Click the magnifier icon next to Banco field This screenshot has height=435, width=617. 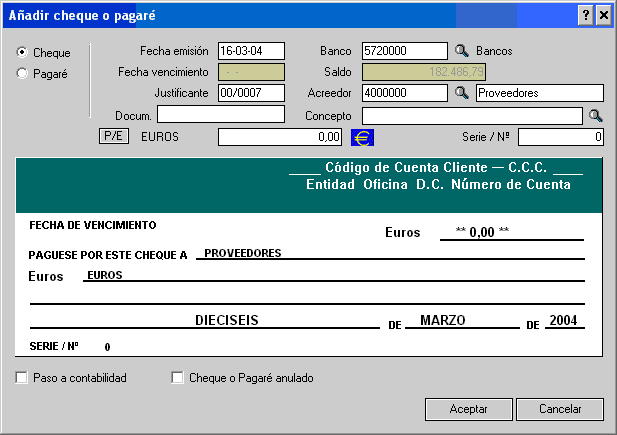[x=461, y=51]
